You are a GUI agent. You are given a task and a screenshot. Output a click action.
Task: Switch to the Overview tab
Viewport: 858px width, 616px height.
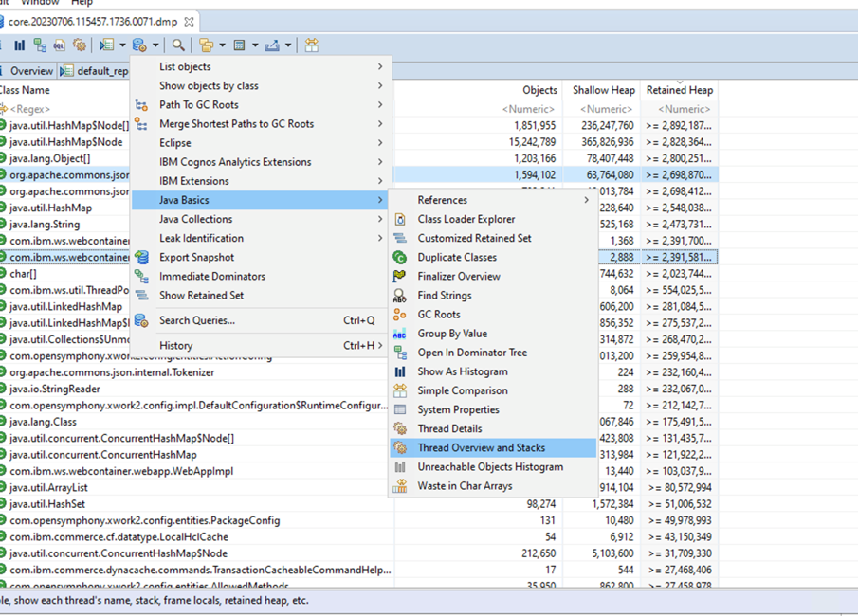31,71
